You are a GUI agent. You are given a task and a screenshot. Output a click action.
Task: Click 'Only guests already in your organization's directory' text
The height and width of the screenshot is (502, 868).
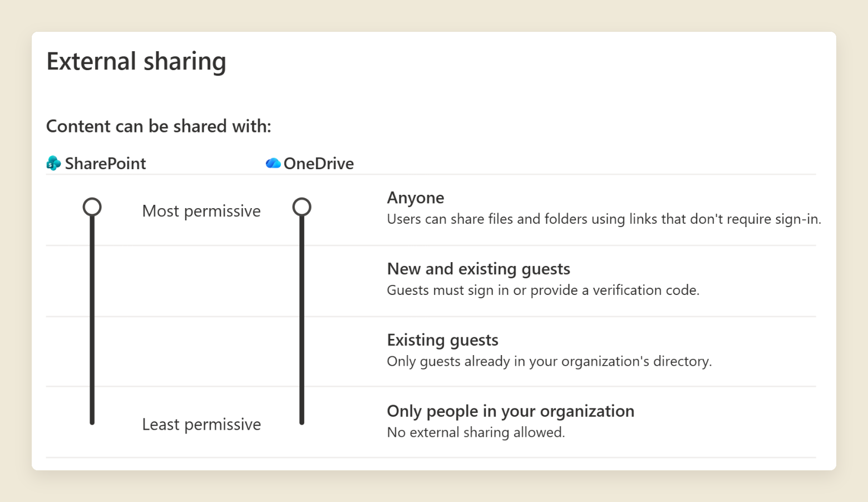click(x=549, y=361)
